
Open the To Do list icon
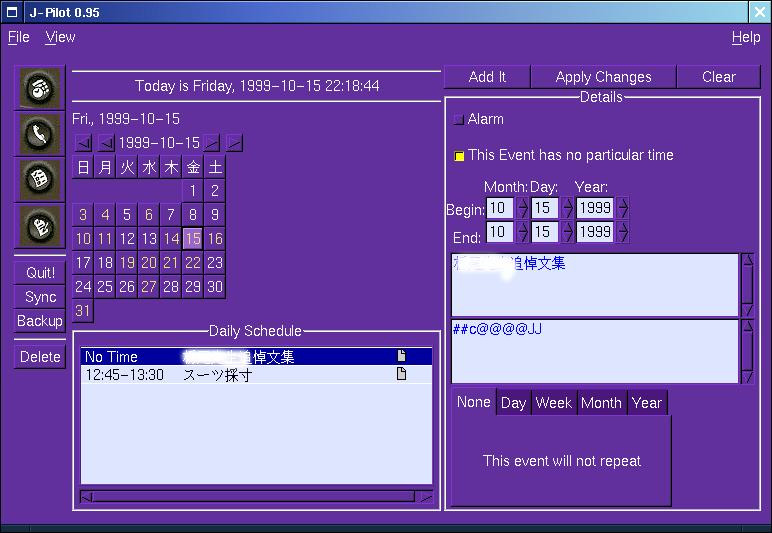(39, 179)
